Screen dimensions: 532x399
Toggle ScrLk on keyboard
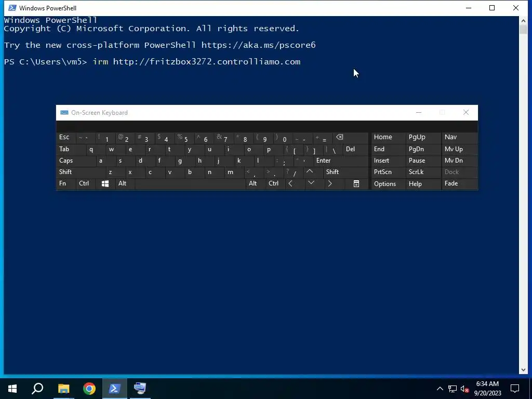423,172
